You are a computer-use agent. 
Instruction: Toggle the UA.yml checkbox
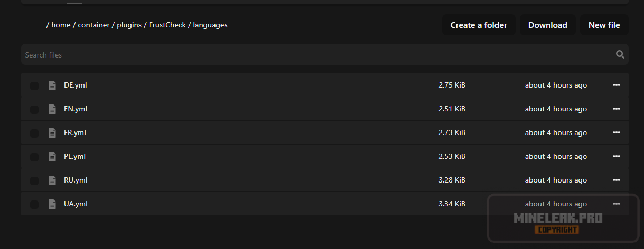pyautogui.click(x=34, y=204)
